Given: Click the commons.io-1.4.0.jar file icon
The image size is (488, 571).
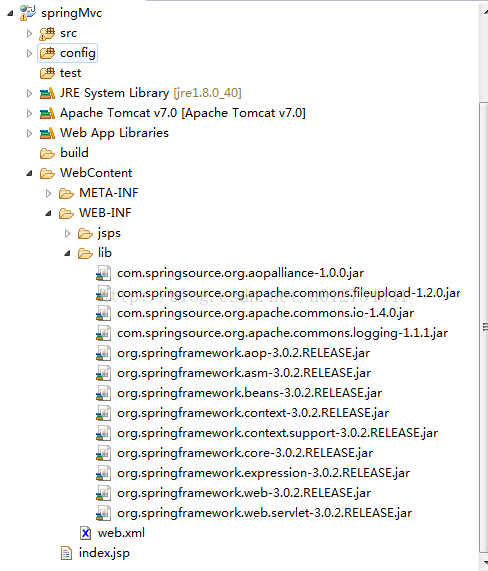Looking at the screenshot, I should pyautogui.click(x=103, y=313).
